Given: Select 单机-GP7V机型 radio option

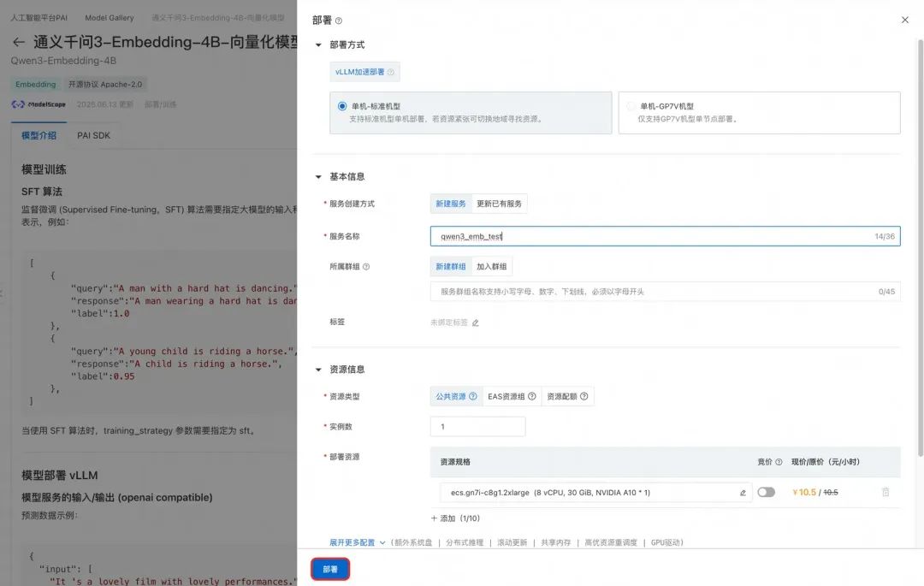Looking at the screenshot, I should point(631,106).
